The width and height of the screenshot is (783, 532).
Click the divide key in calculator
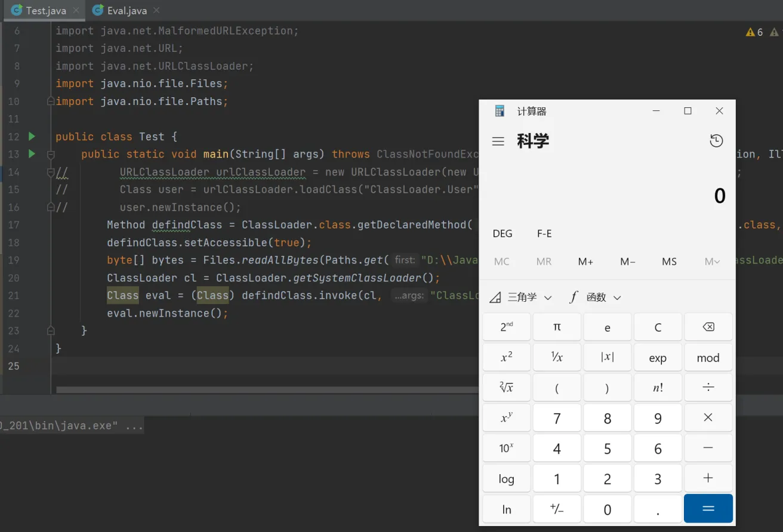[x=708, y=388]
